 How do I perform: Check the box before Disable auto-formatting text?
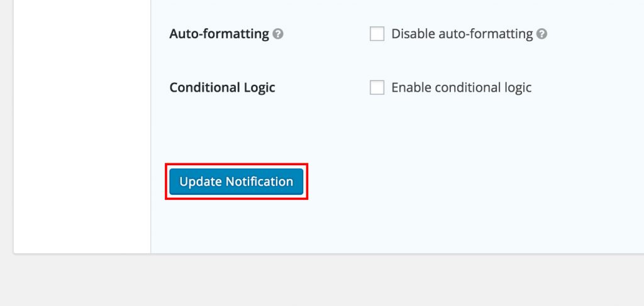(377, 34)
